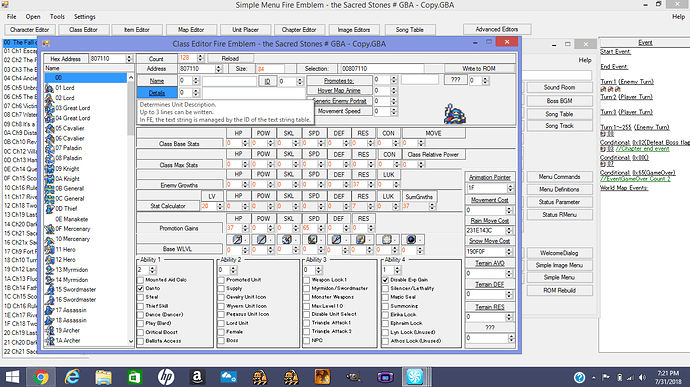Enable the Steal ability checkbox
The width and height of the screenshot is (690, 387).
[x=140, y=297]
